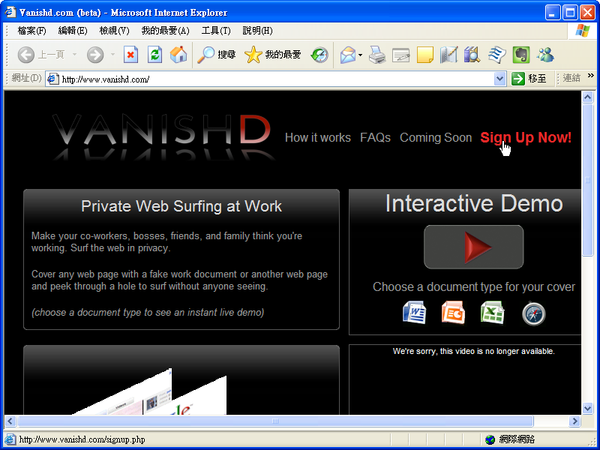The image size is (600, 450).
Task: Click the Back arrow button
Action: point(26,55)
